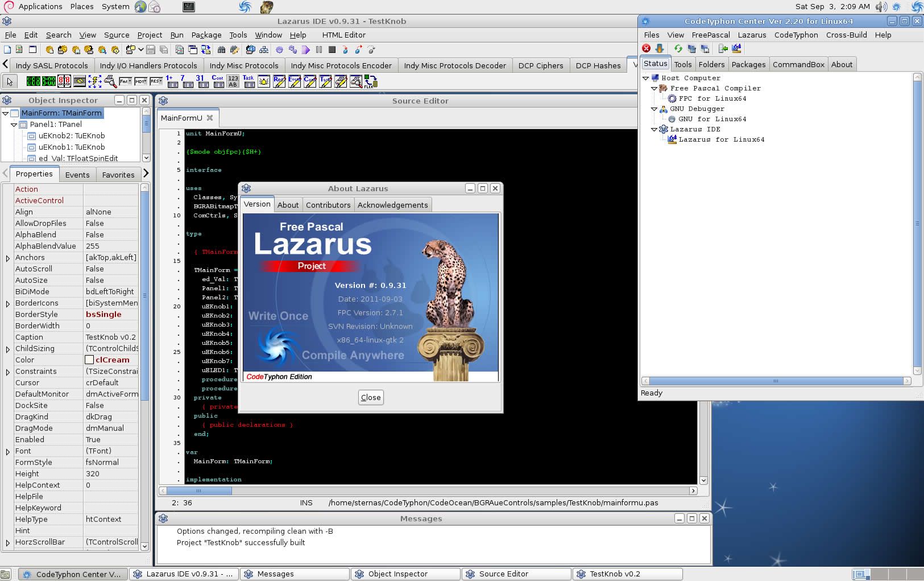
Task: Expand the Font property
Action: (x=8, y=451)
